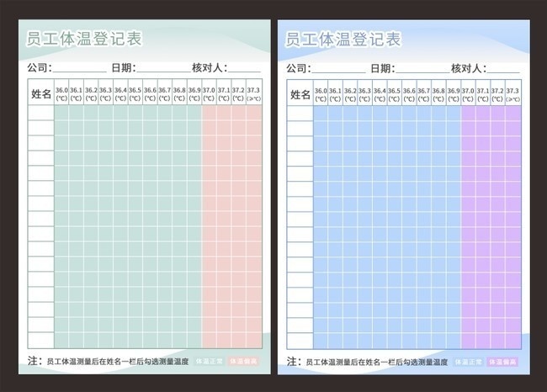Select the 37.3 column header on blue form
This screenshot has width=547, height=392.
(512, 93)
